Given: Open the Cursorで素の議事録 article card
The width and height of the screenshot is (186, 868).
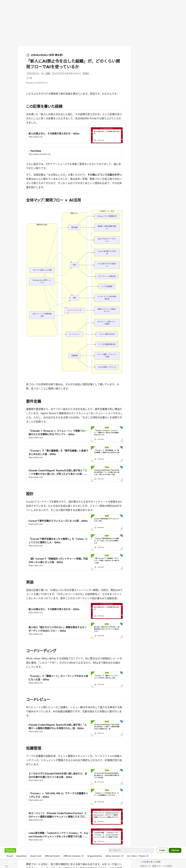Looking at the screenshot, I should click(x=74, y=454).
